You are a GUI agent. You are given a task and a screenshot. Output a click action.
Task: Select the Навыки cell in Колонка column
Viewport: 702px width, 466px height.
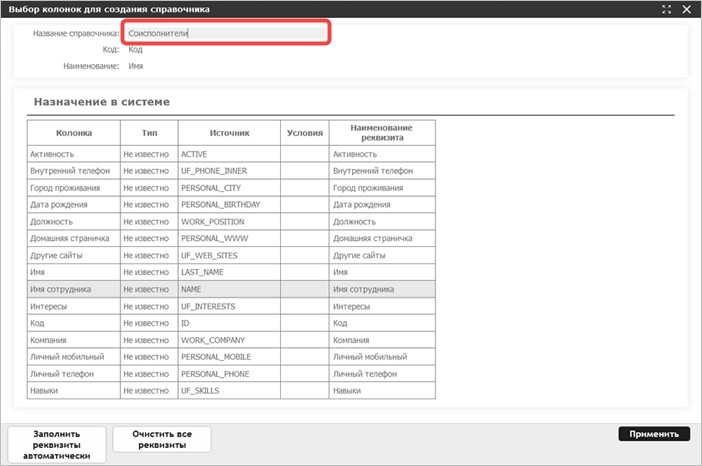pos(74,391)
